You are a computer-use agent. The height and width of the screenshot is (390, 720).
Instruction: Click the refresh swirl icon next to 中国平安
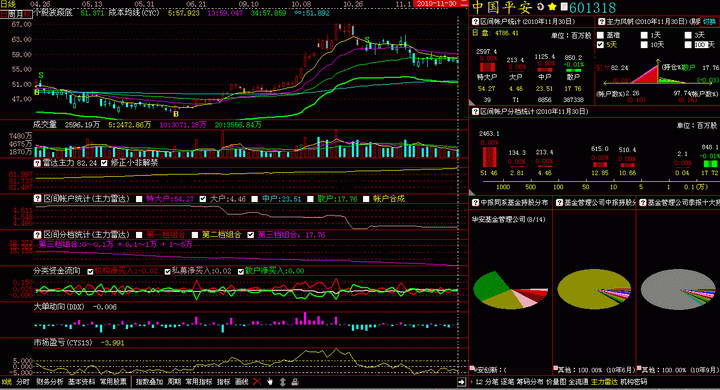click(540, 7)
